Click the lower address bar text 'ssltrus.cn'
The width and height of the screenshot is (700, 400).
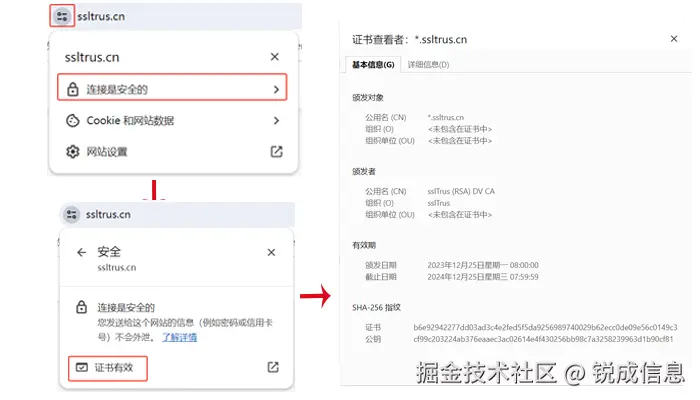pyautogui.click(x=108, y=215)
